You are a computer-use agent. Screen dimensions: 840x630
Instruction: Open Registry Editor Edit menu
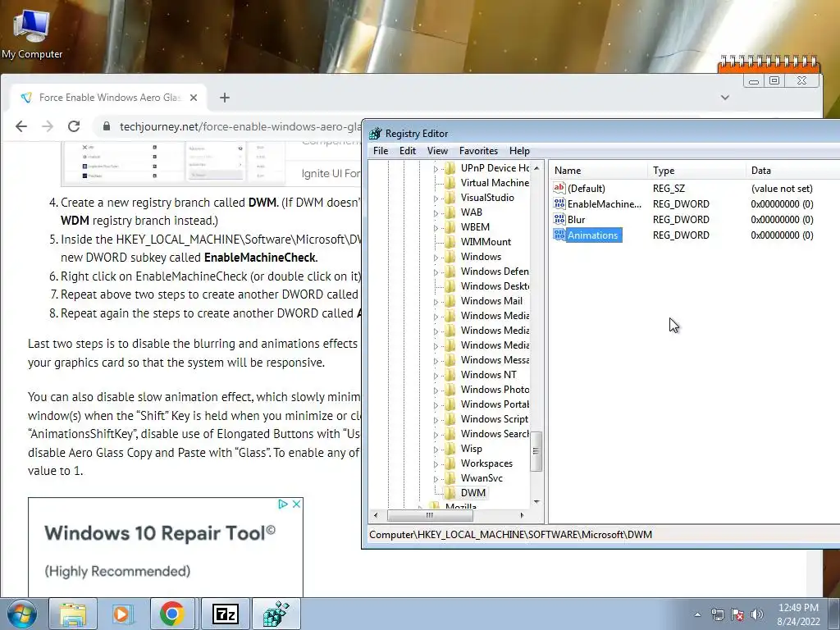click(408, 151)
